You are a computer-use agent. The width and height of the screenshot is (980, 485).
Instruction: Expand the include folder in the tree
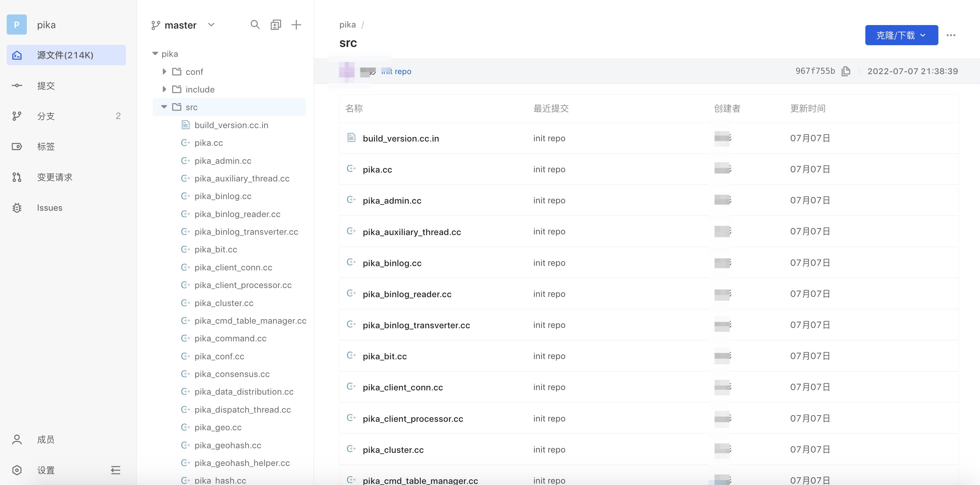point(164,89)
